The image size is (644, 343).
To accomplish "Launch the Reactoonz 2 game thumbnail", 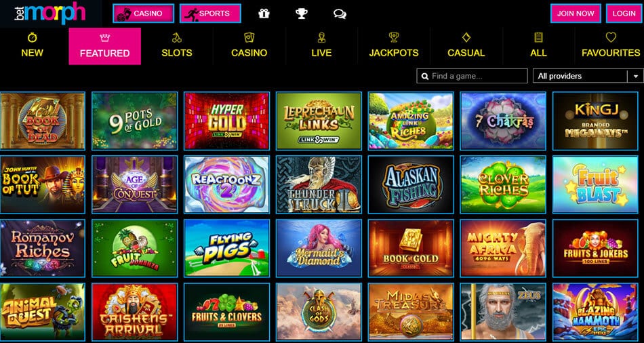I will pyautogui.click(x=226, y=184).
